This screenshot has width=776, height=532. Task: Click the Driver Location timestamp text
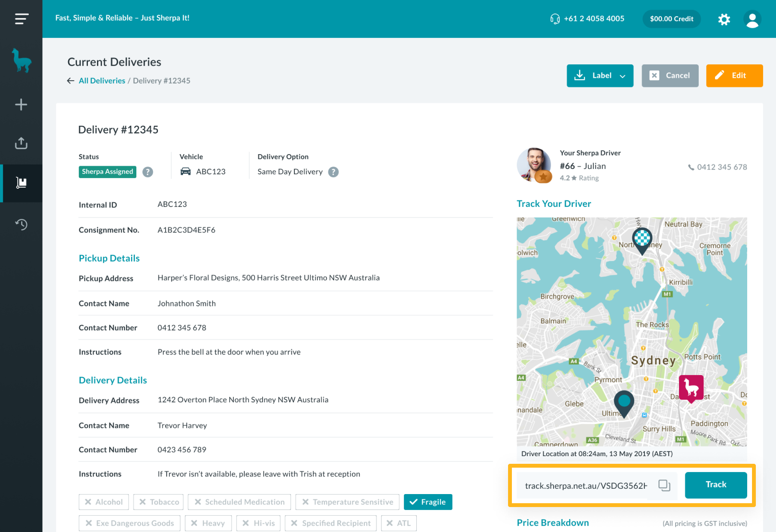point(597,454)
